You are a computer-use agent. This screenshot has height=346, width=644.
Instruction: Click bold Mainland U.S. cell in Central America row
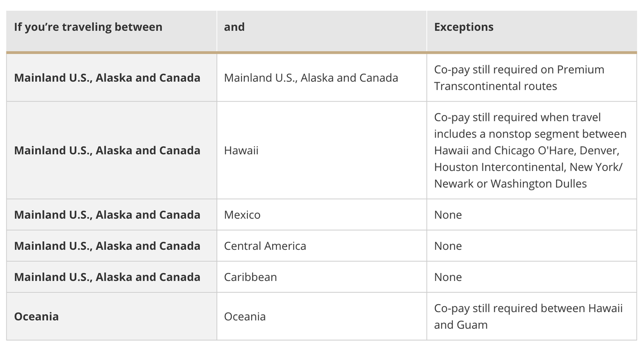click(x=107, y=246)
